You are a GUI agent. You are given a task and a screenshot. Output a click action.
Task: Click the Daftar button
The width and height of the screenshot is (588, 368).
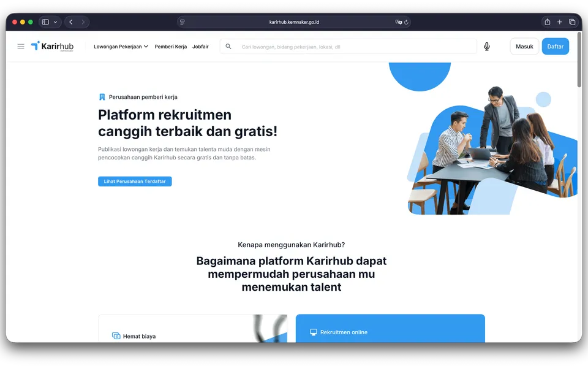pos(556,46)
